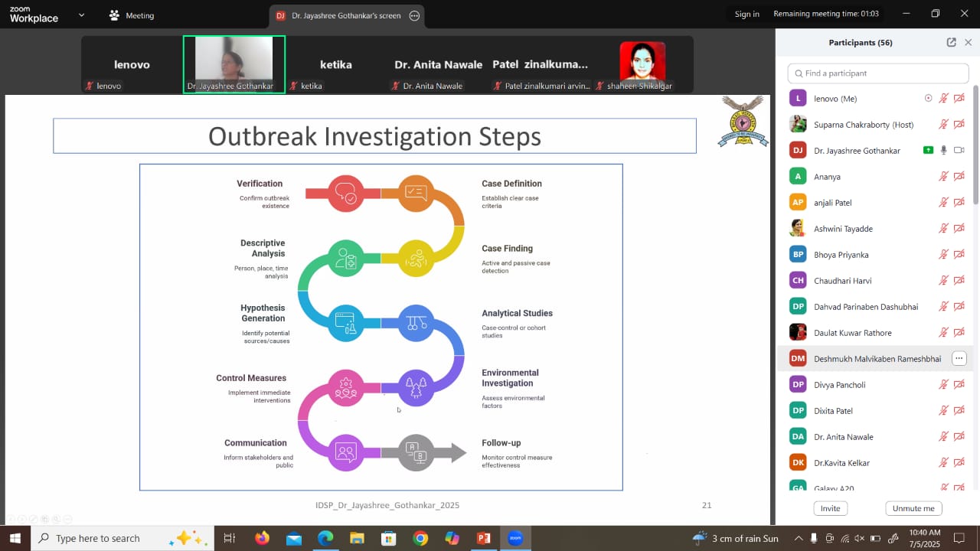The height and width of the screenshot is (551, 980).
Task: Open PowerPoint from the taskbar
Action: [x=483, y=538]
